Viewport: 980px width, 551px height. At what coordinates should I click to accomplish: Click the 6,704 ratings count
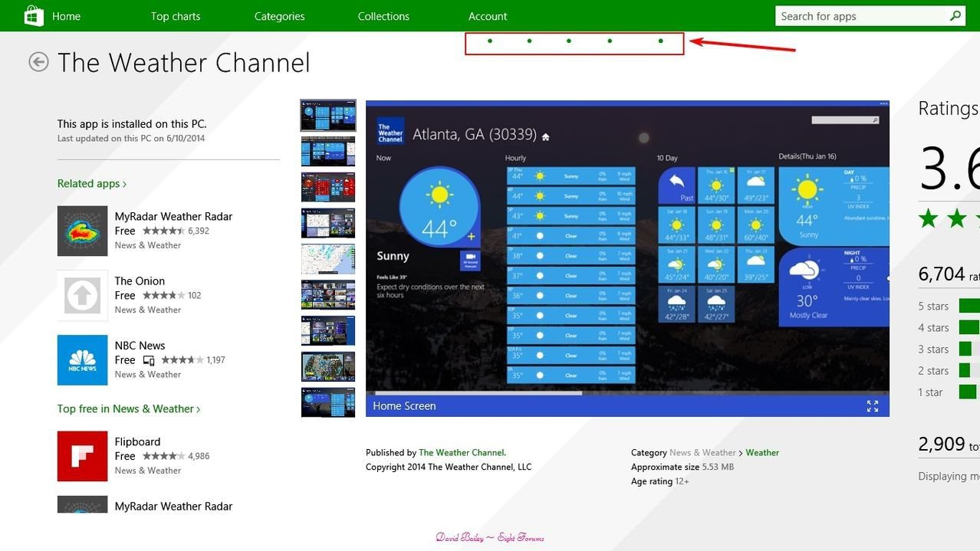point(949,274)
